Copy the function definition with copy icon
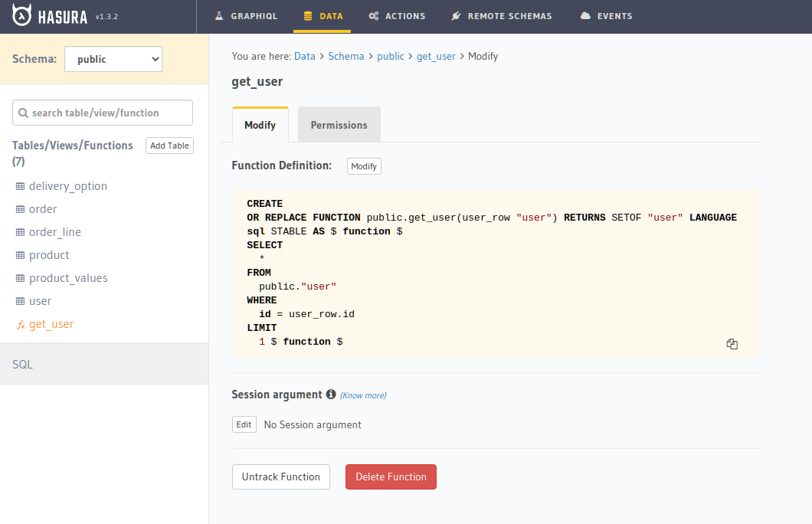Screen dimensions: 812x524 pyautogui.click(x=732, y=344)
